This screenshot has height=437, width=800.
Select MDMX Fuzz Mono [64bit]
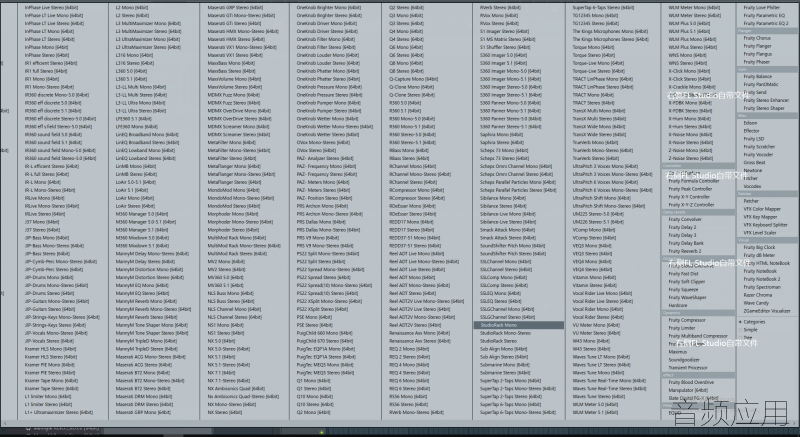click(234, 95)
